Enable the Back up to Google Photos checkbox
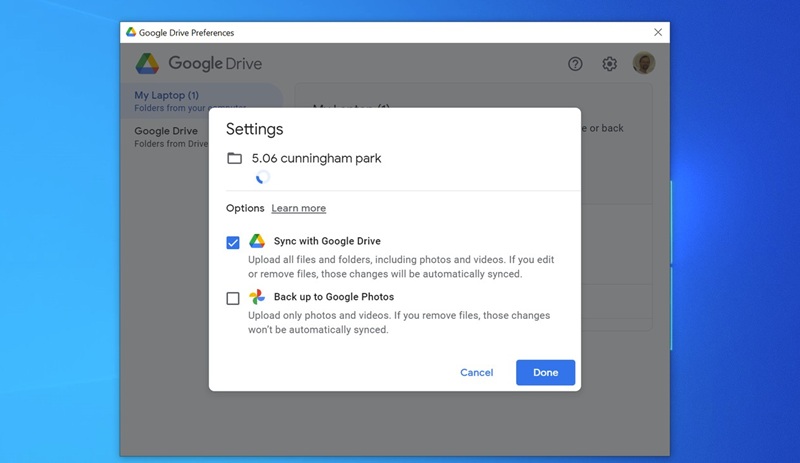 click(233, 298)
